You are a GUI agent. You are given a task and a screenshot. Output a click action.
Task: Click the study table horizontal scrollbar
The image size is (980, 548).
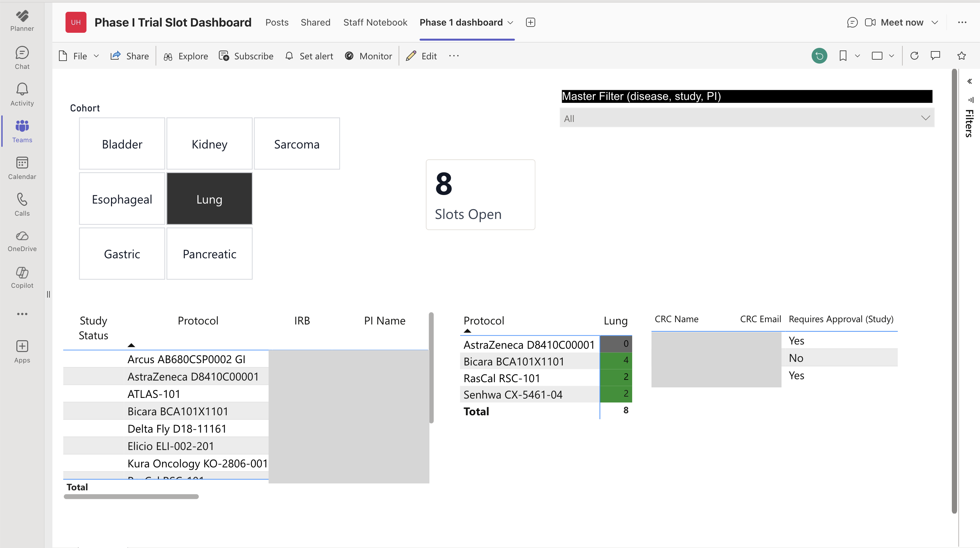pos(131,496)
